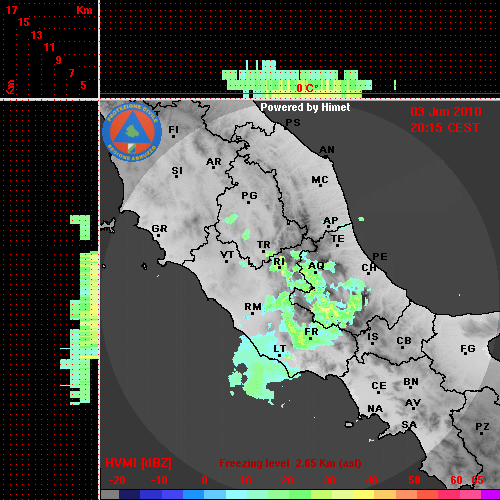Click the '40' value on the dBZ scale
This screenshot has height=500, width=500.
click(372, 480)
